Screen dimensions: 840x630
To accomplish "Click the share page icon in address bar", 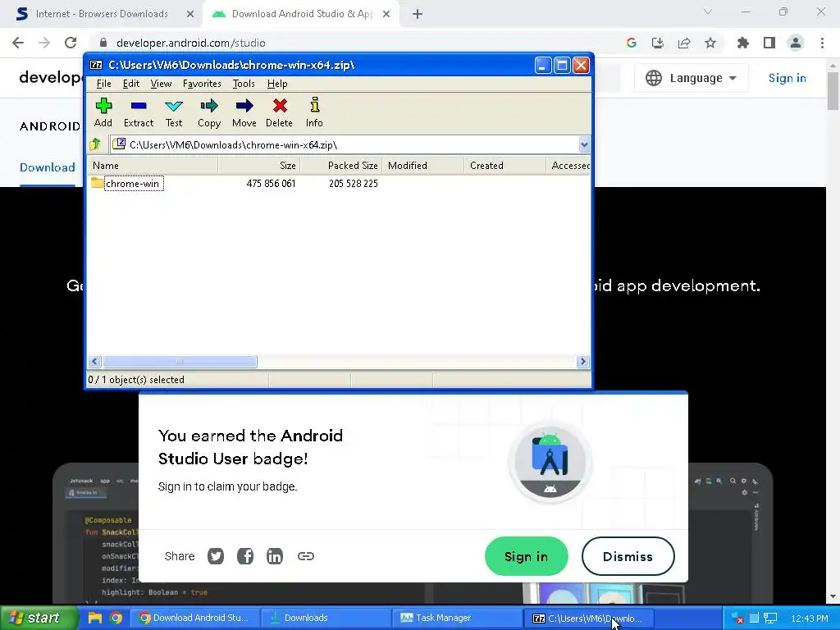I will [684, 43].
